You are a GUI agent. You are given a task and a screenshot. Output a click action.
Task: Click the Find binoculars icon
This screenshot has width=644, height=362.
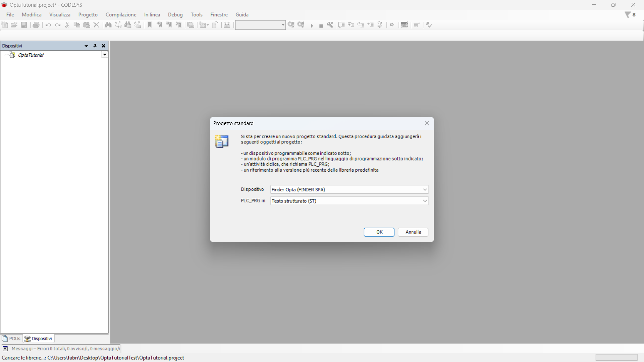(x=108, y=25)
